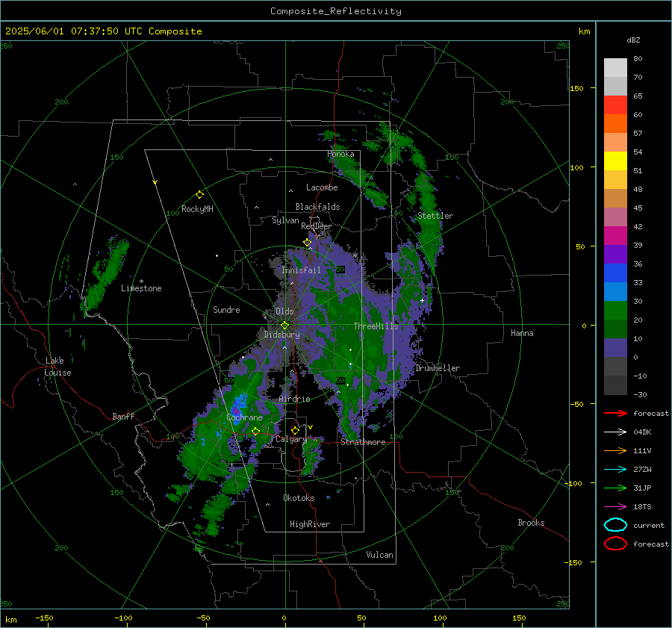Click the Banff town label

123,417
